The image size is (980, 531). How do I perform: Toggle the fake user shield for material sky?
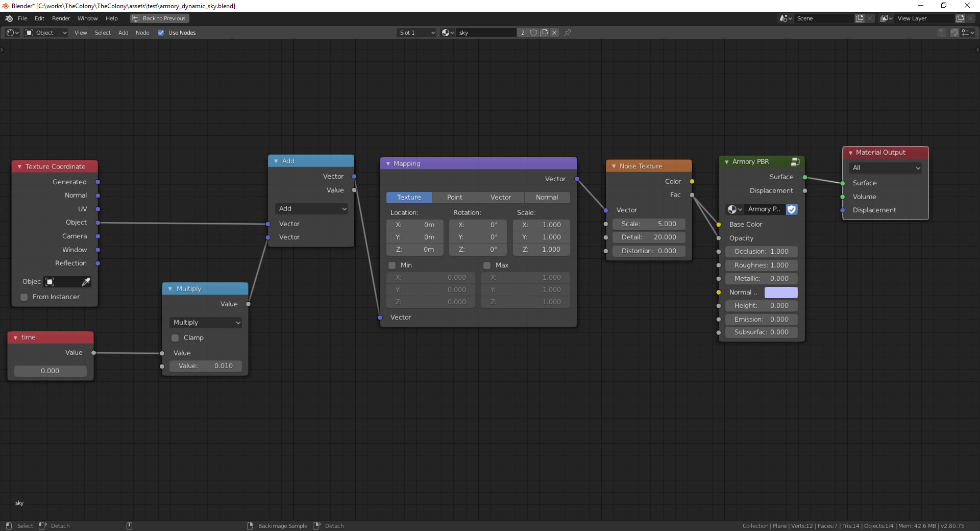click(534, 32)
